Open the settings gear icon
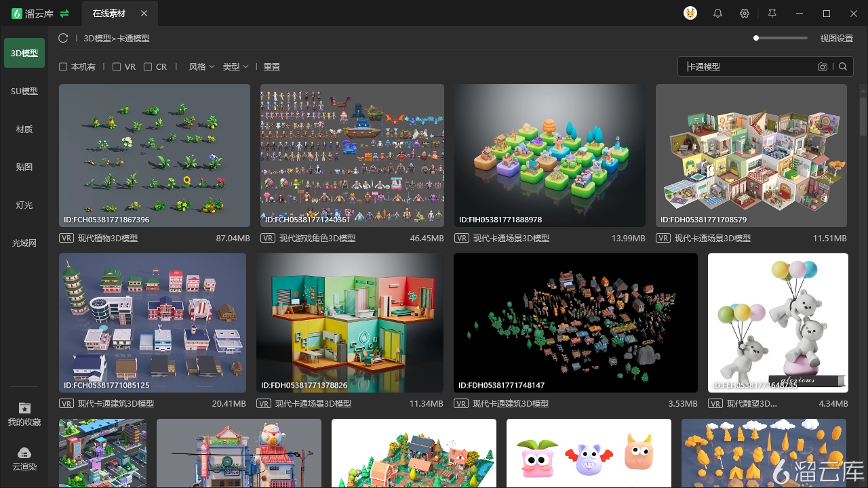 click(745, 14)
